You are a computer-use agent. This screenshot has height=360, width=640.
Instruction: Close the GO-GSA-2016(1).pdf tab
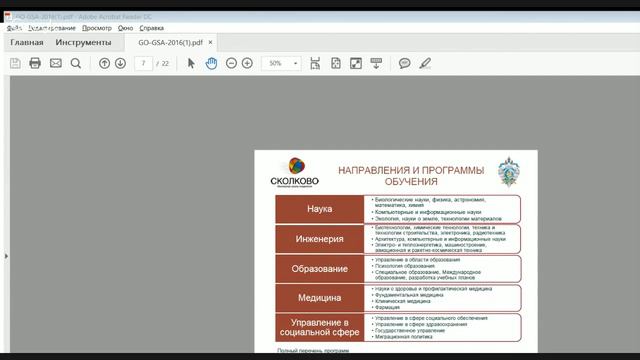(210, 42)
